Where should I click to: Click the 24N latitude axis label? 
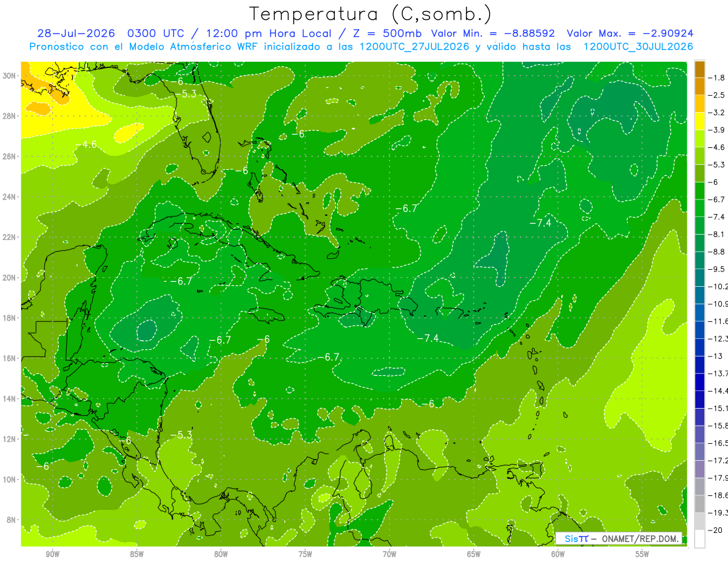10,197
